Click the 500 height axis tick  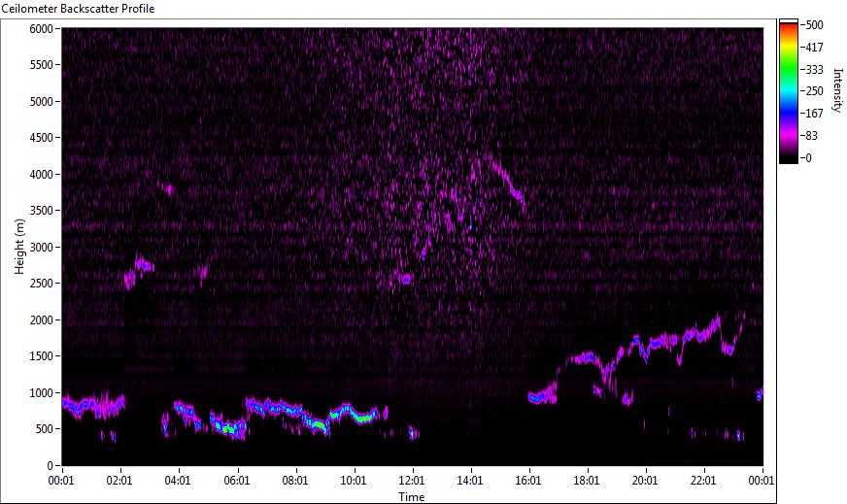44,429
